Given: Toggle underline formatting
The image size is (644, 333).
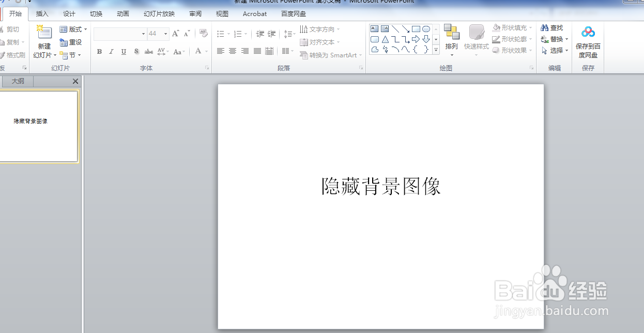Looking at the screenshot, I should 123,51.
